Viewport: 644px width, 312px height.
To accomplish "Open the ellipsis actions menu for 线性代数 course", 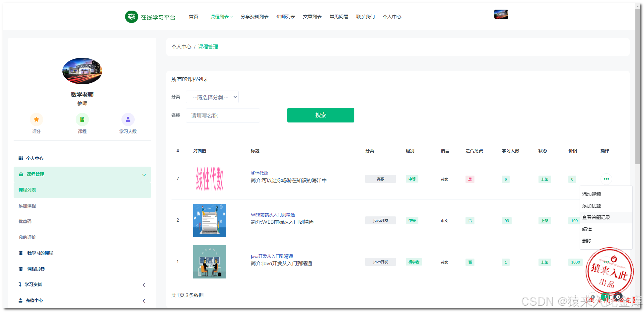I will click(x=606, y=179).
